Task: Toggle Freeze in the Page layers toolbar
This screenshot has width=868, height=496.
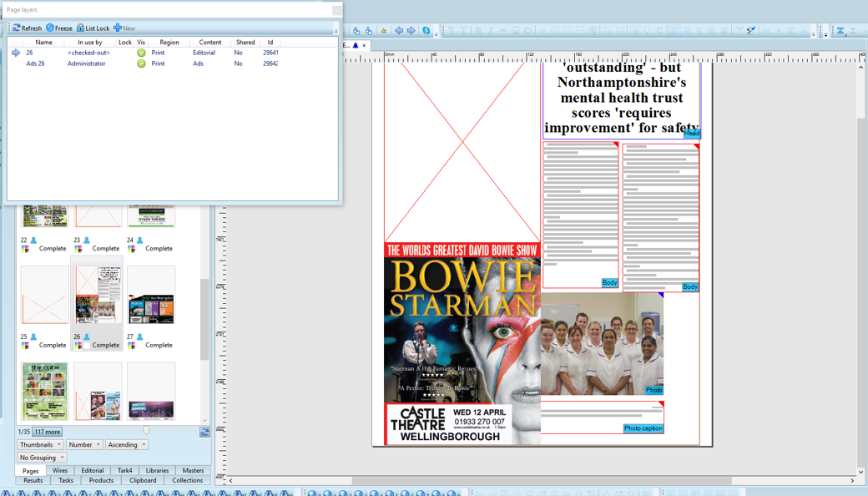Action: point(59,28)
